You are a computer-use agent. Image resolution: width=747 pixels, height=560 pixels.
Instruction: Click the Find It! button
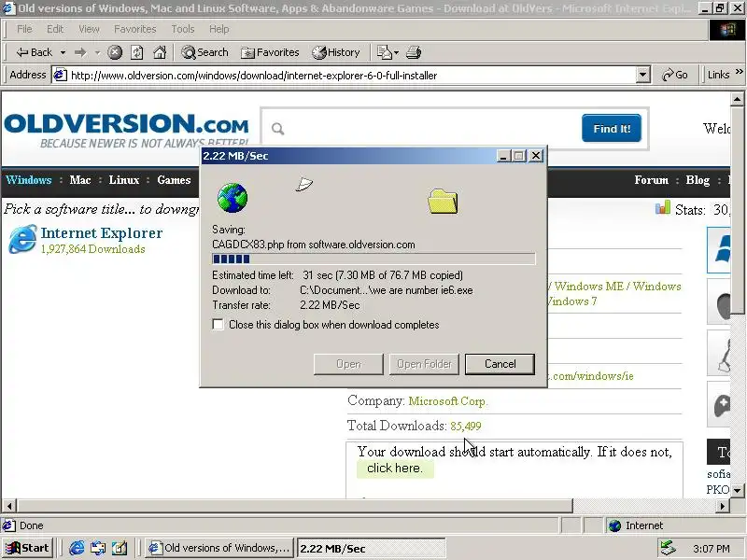point(612,129)
